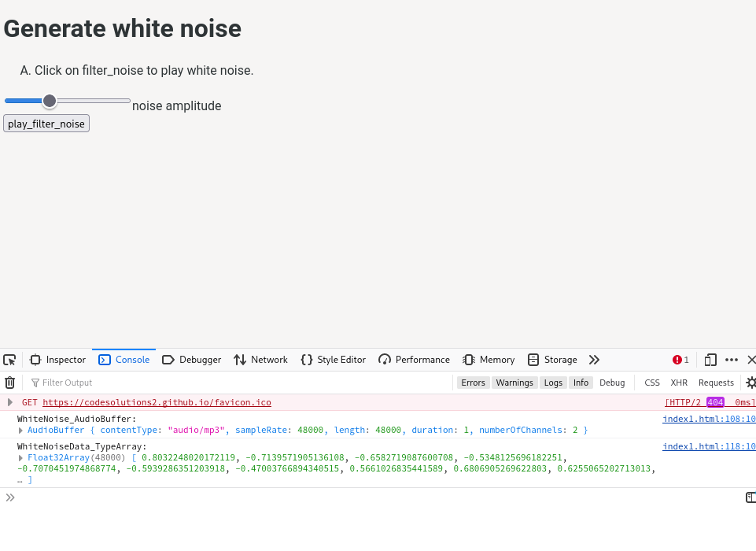Expand the Float32Array console entry
The height and width of the screenshot is (551, 756).
coord(20,457)
